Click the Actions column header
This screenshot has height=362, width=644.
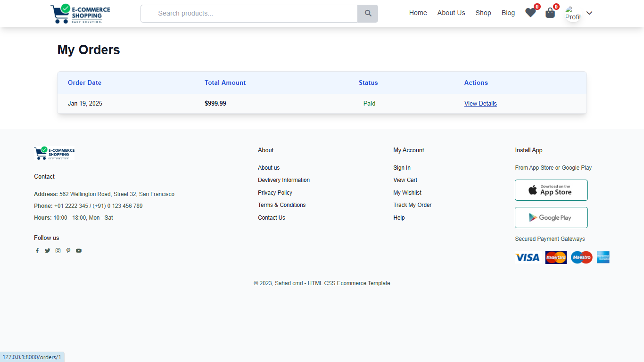tap(476, 82)
